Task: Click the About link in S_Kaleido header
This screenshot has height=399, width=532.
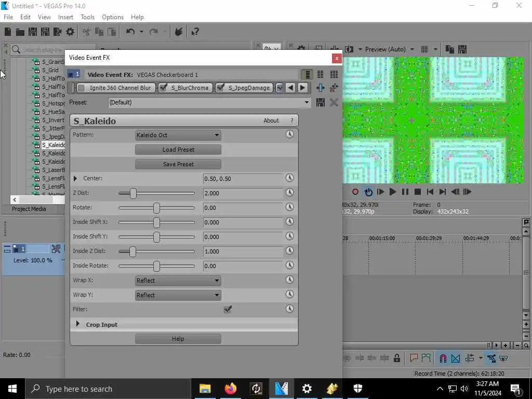Action: (x=271, y=121)
